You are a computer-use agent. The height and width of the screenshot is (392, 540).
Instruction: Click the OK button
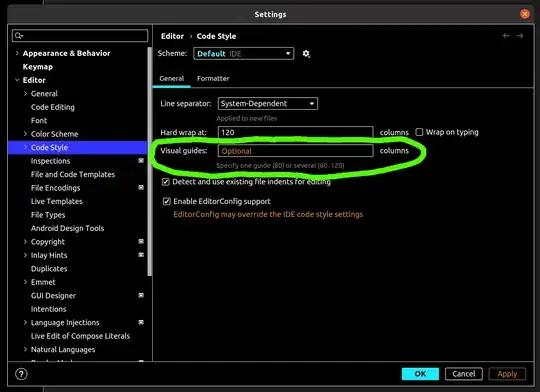420,374
